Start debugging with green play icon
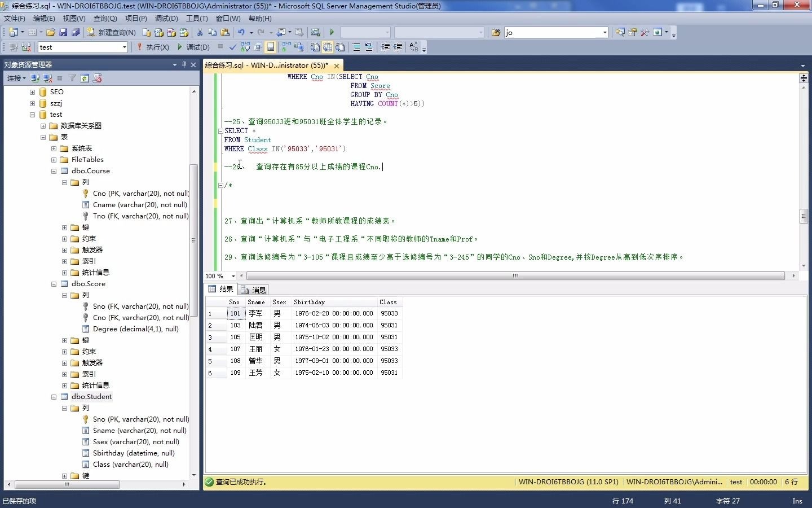The image size is (812, 508). tap(332, 33)
